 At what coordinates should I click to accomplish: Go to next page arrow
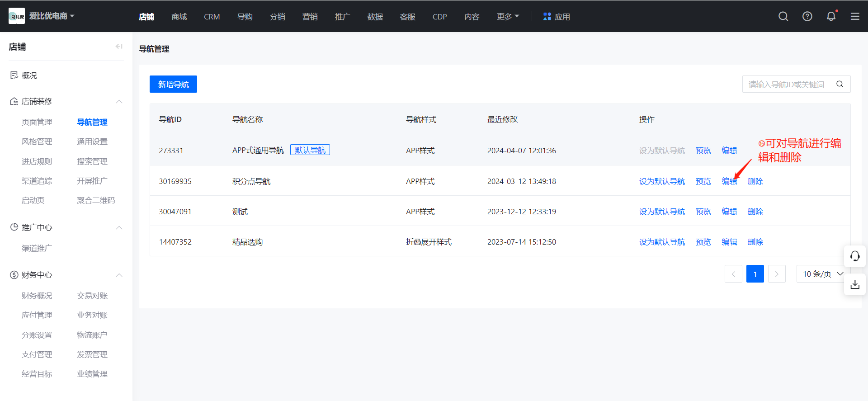(777, 274)
